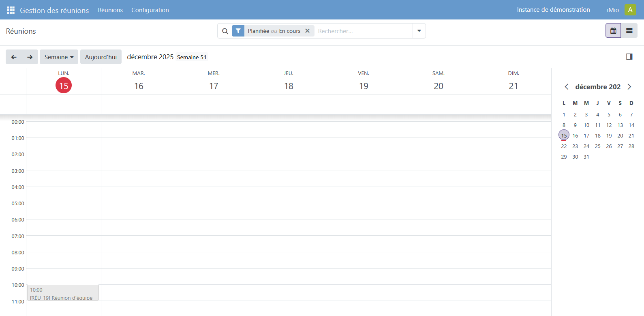Switch to calendar view
644x316 pixels.
613,31
